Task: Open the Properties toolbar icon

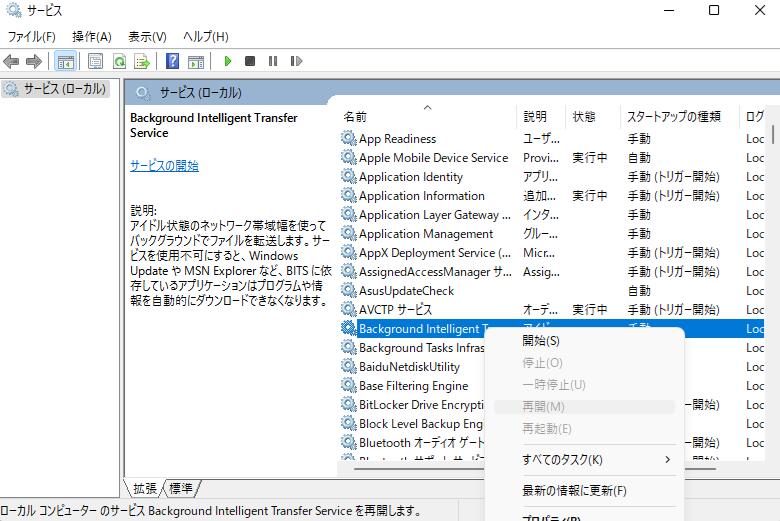Action: (96, 61)
